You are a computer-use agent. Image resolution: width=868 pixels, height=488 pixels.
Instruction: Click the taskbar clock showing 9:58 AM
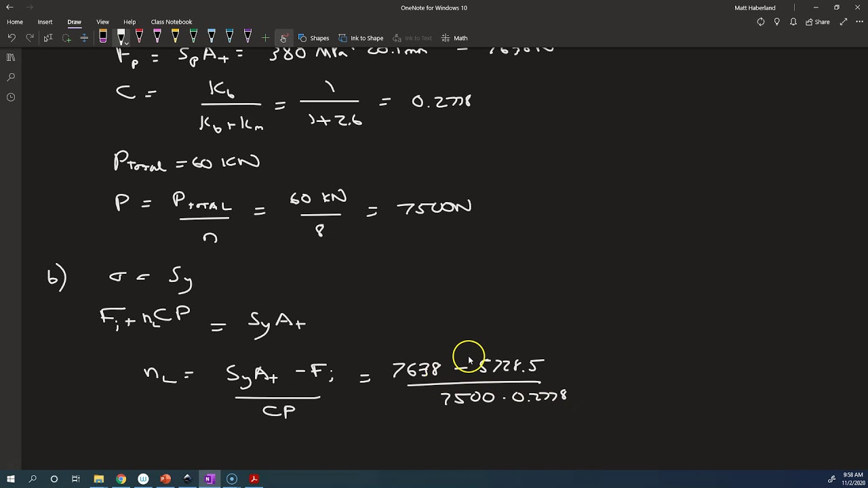[x=852, y=479]
